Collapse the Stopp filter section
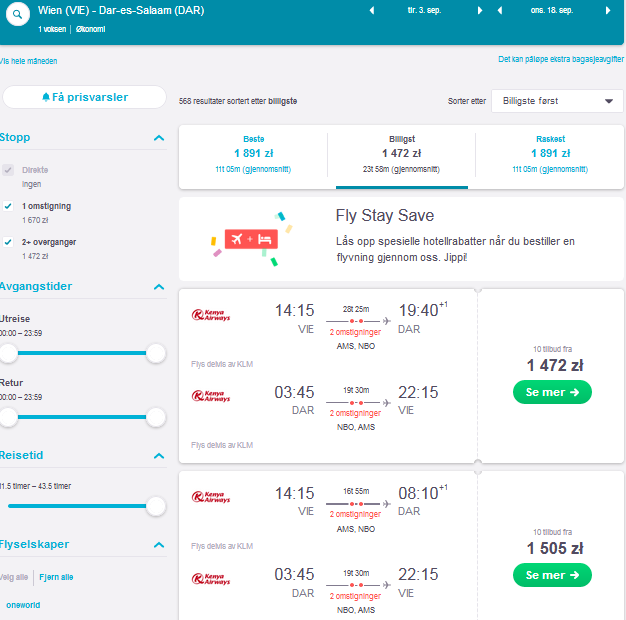This screenshot has width=626, height=620. coord(159,138)
